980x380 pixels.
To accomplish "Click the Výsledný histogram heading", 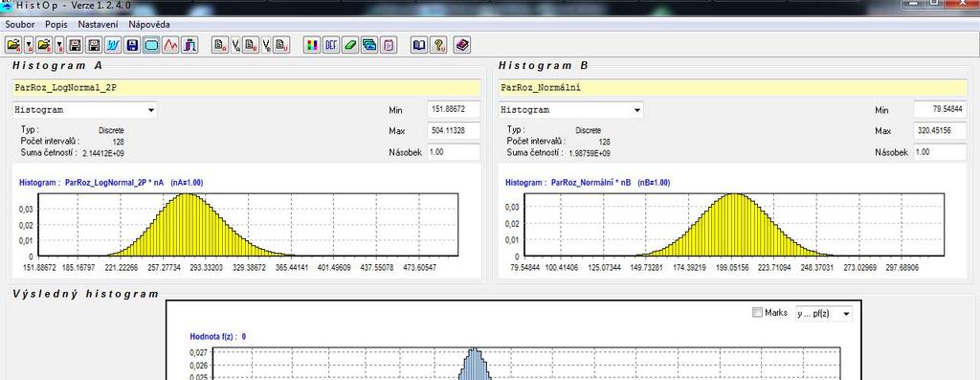I will coord(85,294).
